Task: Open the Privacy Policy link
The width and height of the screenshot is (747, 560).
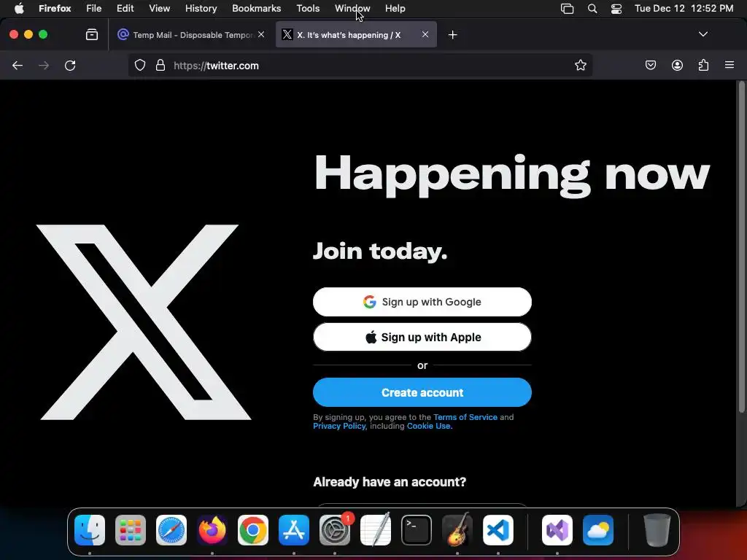Action: [339, 426]
